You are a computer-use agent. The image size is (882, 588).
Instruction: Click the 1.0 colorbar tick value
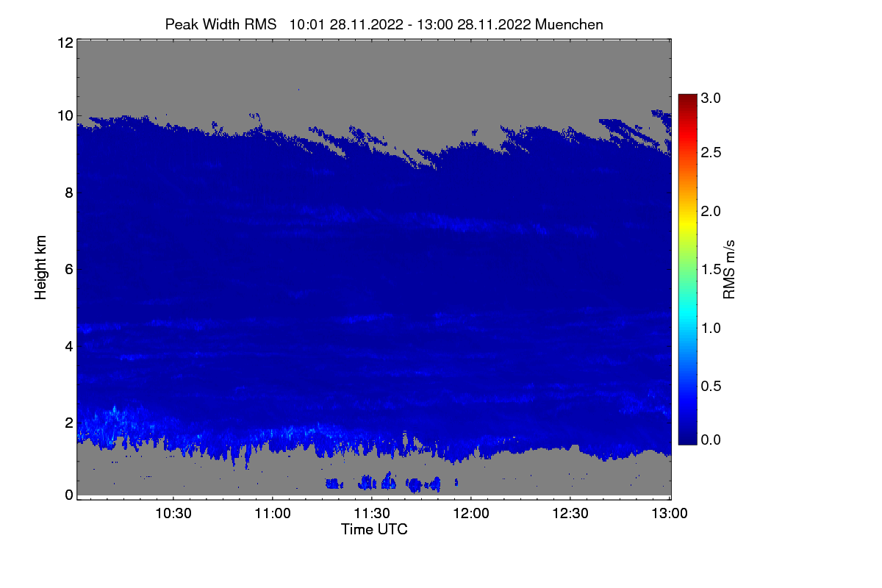[712, 328]
